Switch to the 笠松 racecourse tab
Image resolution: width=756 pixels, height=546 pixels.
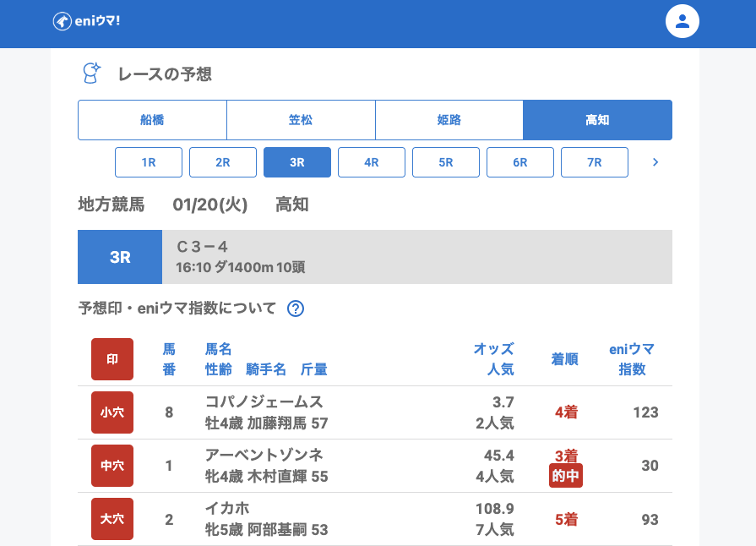(x=301, y=120)
